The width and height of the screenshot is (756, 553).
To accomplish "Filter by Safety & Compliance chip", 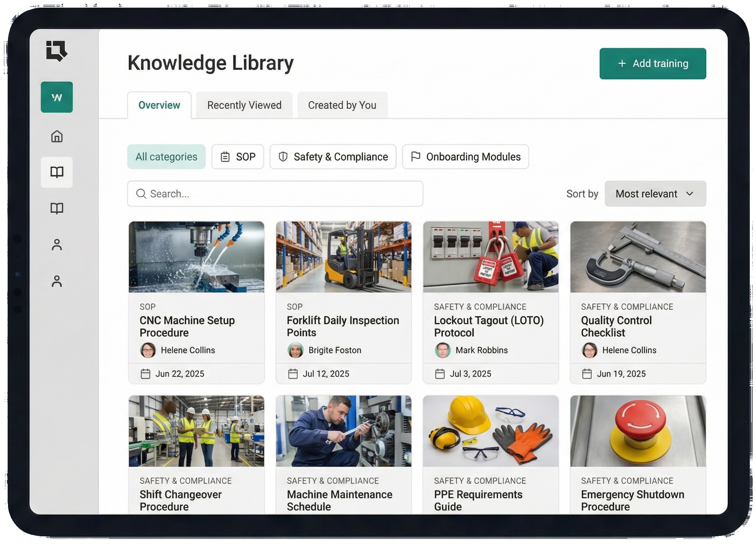I will [332, 157].
